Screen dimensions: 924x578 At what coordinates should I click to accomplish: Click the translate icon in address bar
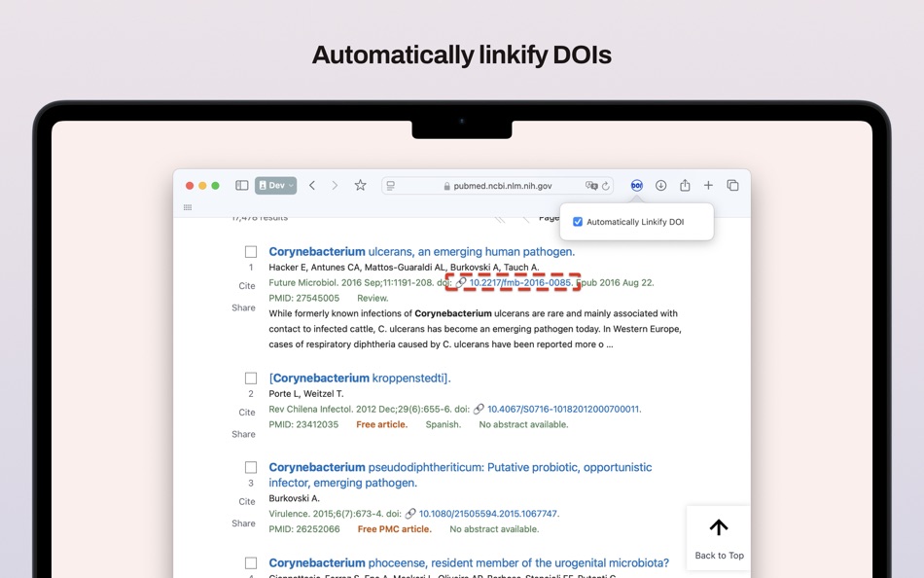click(x=591, y=186)
